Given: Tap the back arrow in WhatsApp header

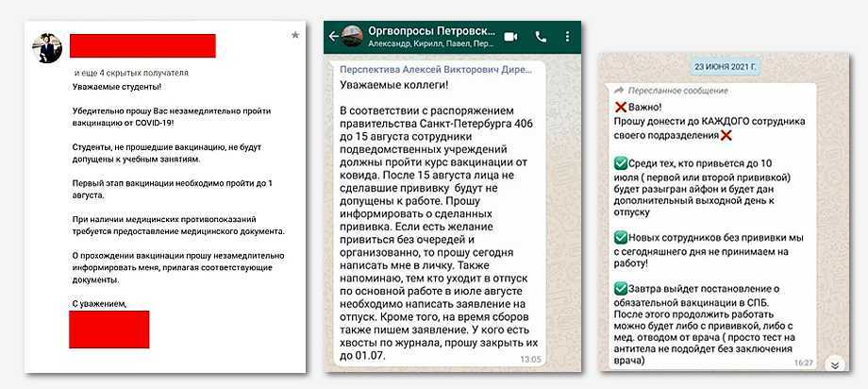Looking at the screenshot, I should pos(333,37).
